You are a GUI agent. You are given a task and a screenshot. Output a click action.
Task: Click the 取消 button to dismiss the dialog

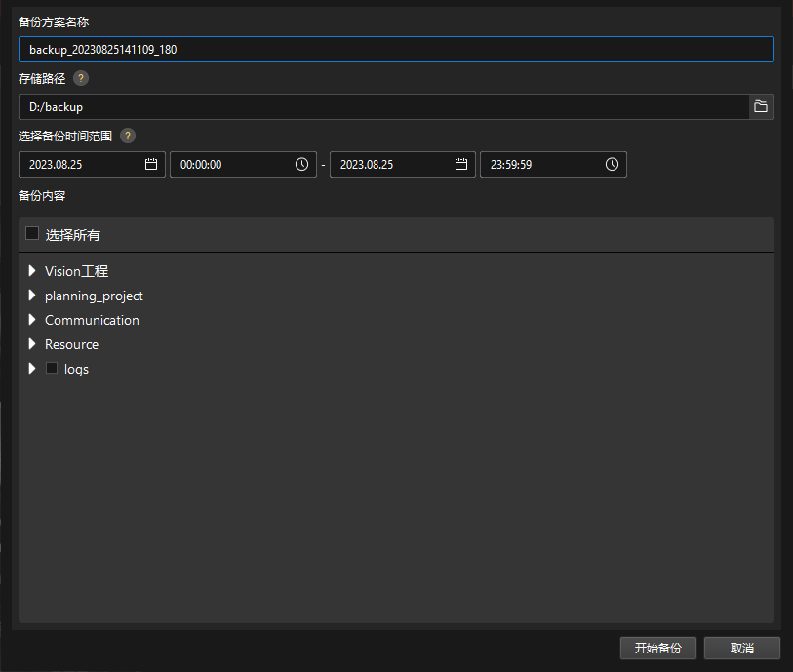(741, 648)
